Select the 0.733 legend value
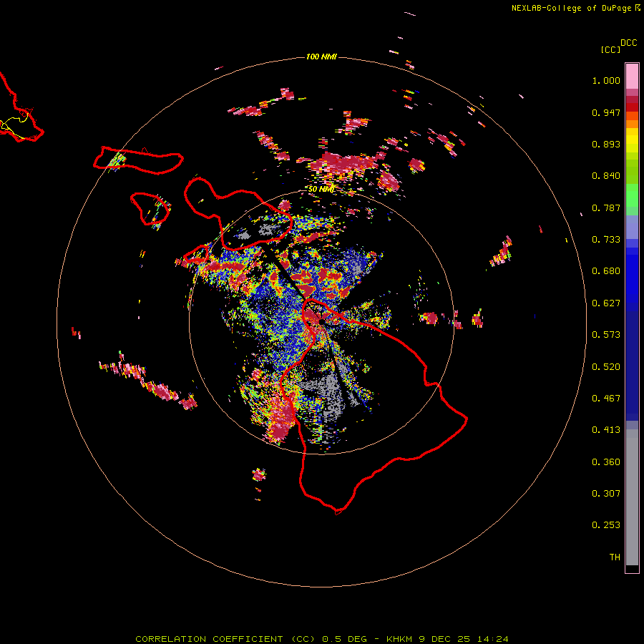This screenshot has width=644, height=644. pyautogui.click(x=606, y=240)
